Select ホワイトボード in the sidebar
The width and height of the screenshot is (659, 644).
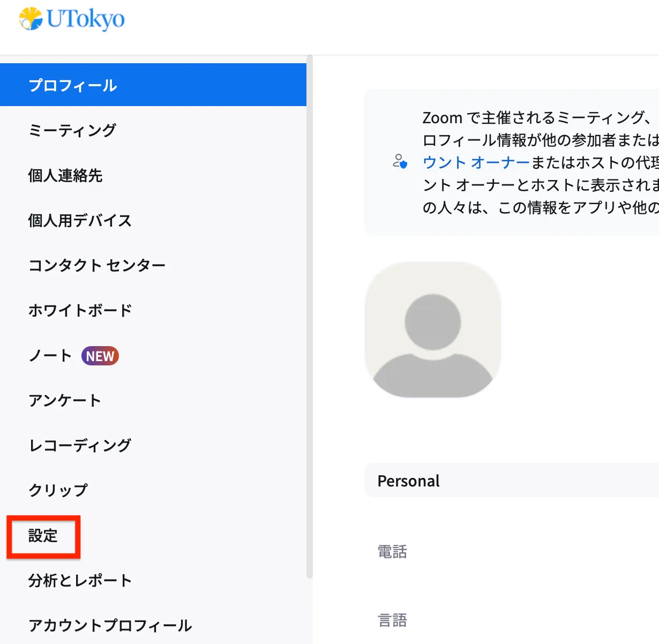(79, 310)
